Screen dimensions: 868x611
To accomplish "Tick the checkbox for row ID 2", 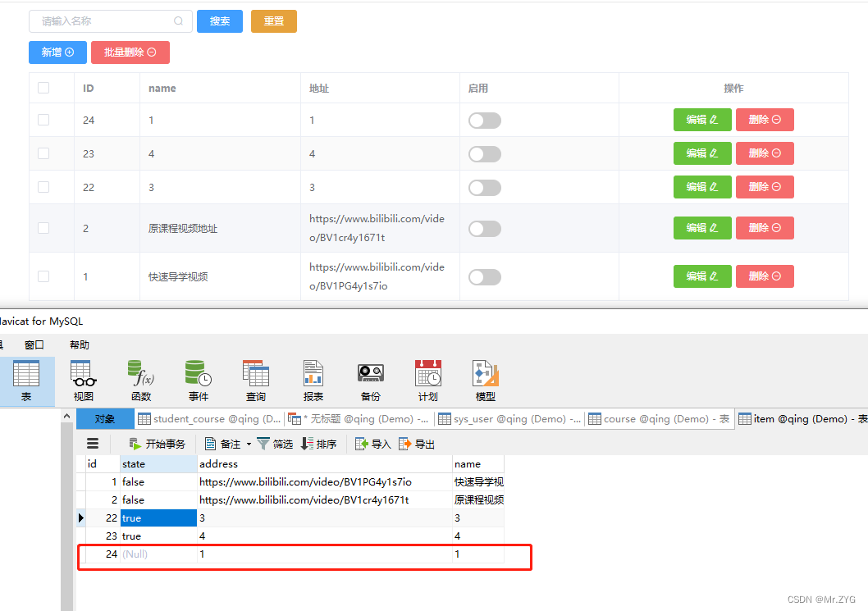I will click(x=43, y=227).
